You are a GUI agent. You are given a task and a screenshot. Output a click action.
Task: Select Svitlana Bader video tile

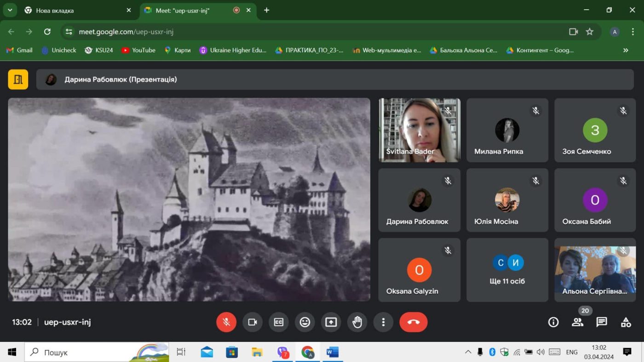(419, 130)
